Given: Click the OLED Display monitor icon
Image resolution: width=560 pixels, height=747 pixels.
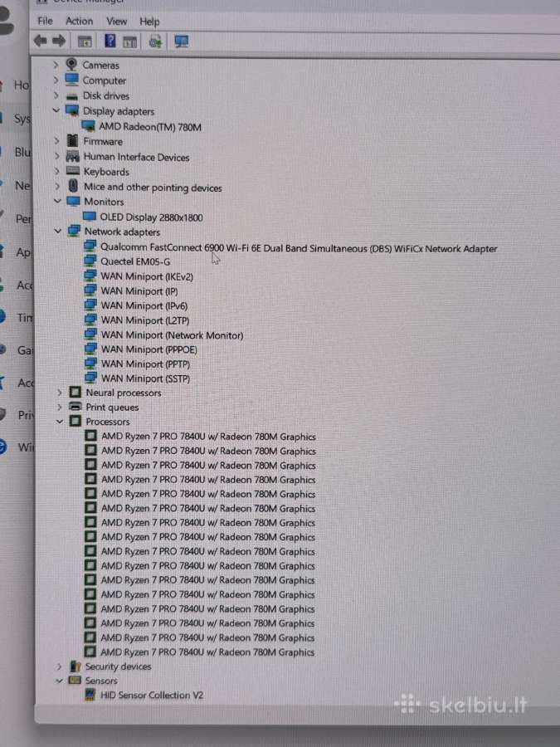Looking at the screenshot, I should click(90, 217).
